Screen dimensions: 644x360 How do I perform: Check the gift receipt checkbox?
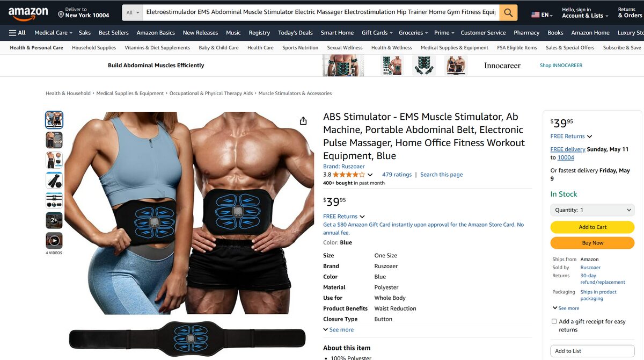coord(554,321)
